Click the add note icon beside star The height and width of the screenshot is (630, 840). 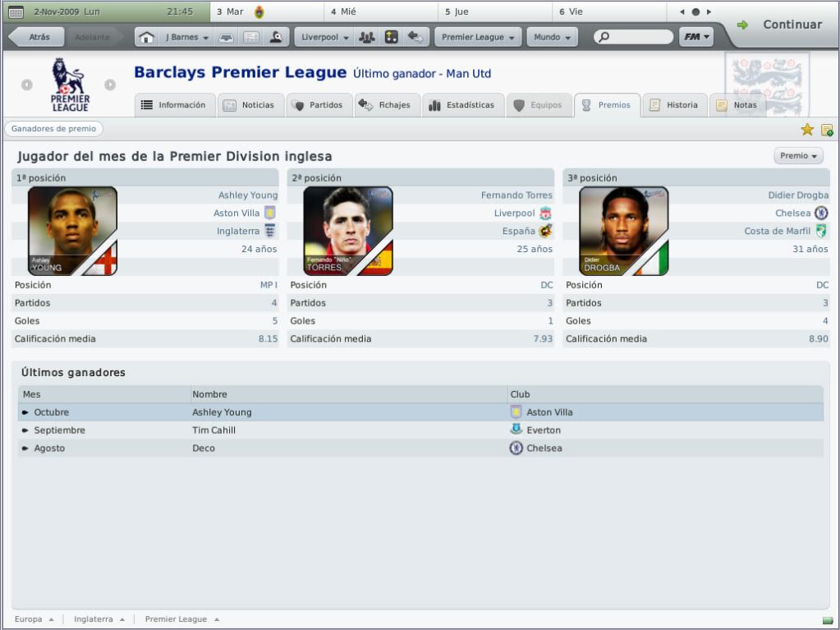click(827, 130)
